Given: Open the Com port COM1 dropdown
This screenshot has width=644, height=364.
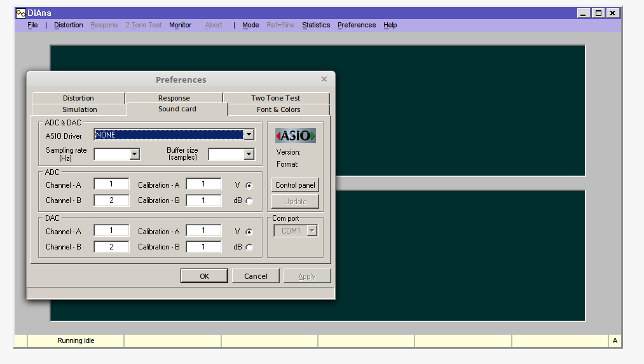Looking at the screenshot, I should point(312,231).
